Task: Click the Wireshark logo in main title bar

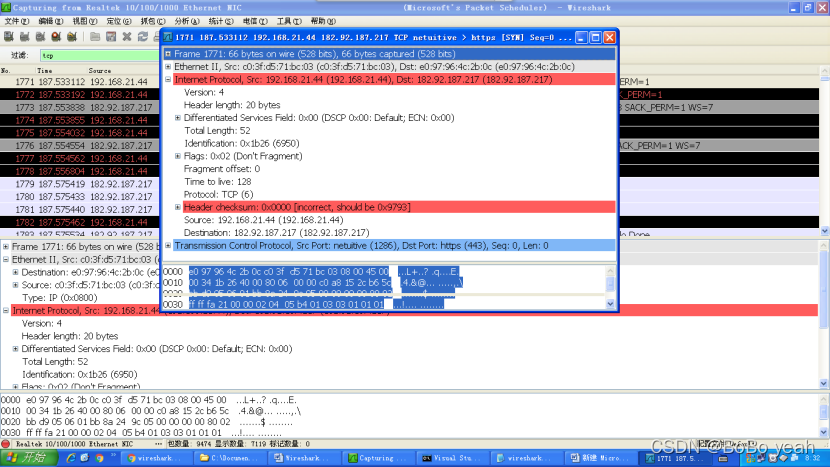Action: (6, 7)
